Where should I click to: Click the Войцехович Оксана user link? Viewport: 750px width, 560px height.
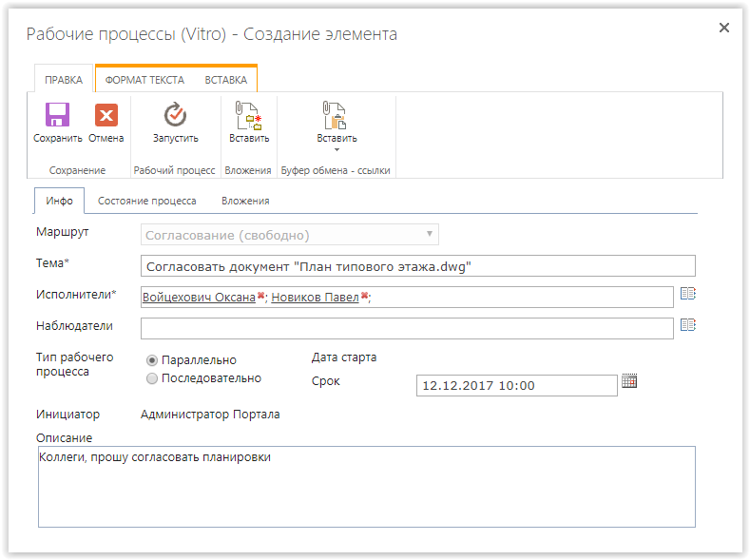point(199,297)
